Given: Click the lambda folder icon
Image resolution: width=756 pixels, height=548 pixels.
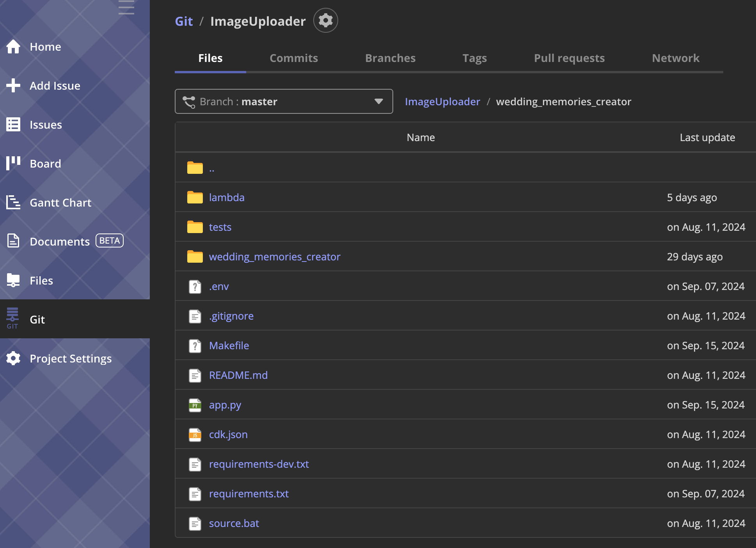Looking at the screenshot, I should pos(195,197).
